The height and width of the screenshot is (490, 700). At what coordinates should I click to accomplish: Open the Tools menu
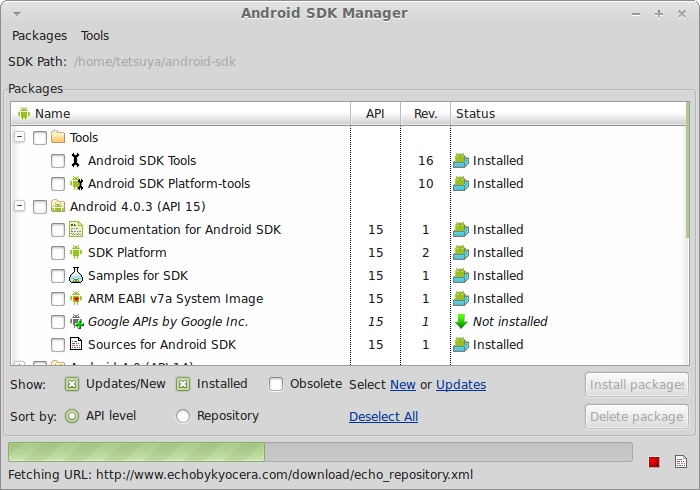pos(95,36)
